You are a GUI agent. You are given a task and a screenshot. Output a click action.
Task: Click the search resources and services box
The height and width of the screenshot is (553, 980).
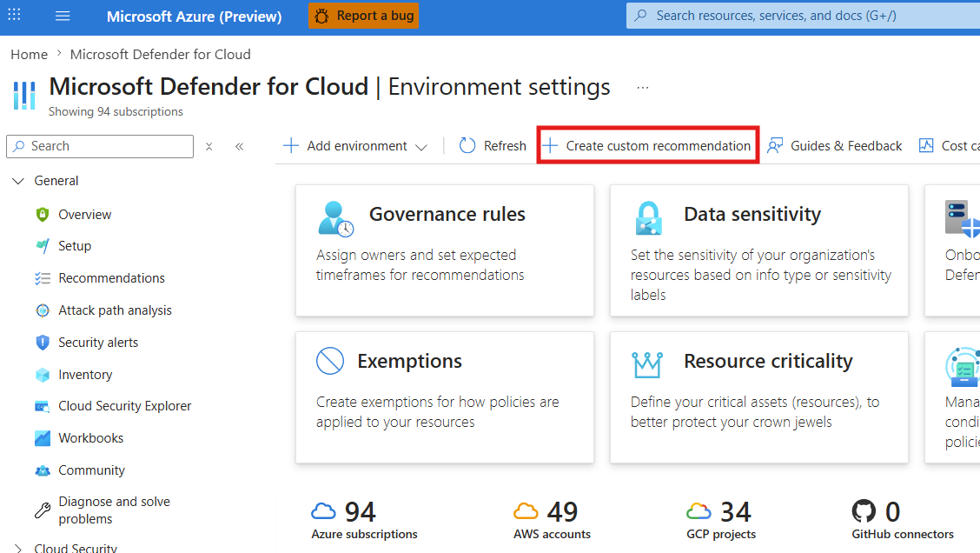tap(803, 16)
